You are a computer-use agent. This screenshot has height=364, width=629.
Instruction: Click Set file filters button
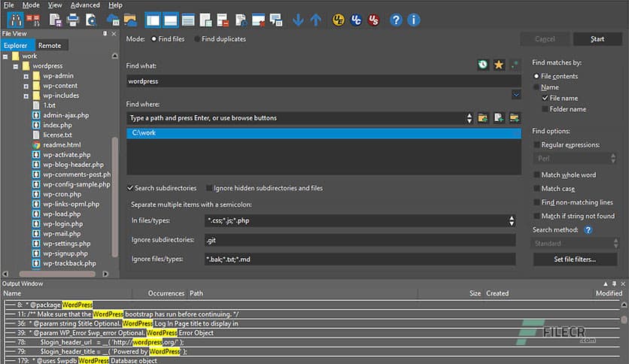[x=575, y=259]
